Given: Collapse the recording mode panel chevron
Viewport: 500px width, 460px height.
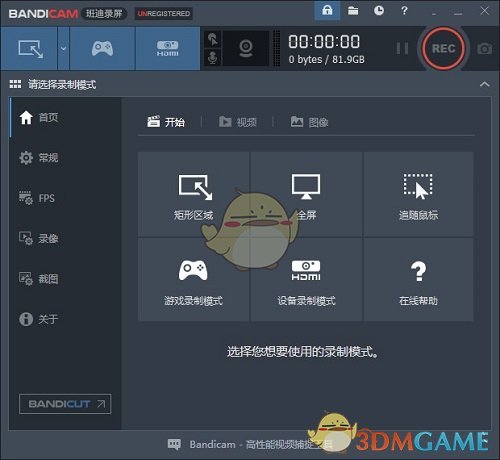Looking at the screenshot, I should 485,84.
